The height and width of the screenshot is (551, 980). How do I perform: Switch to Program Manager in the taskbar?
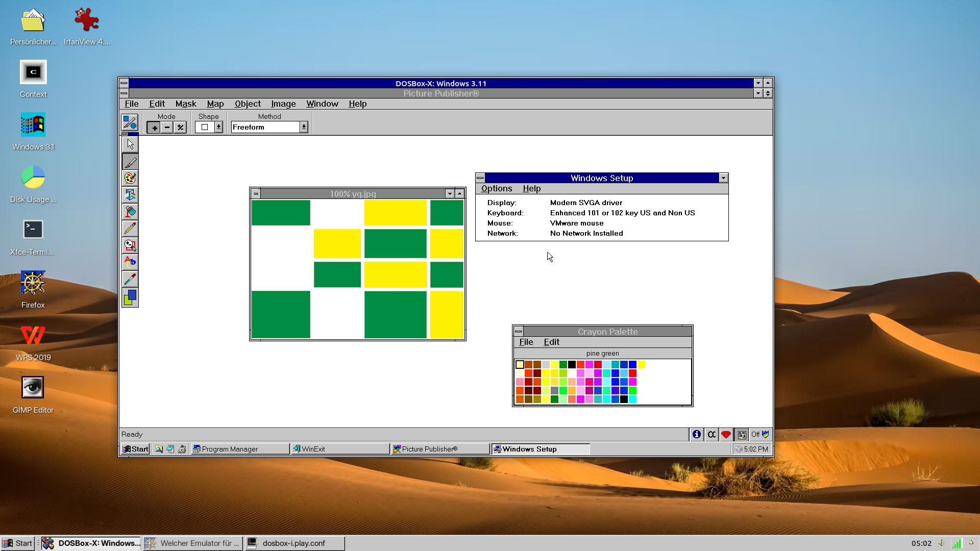click(240, 449)
